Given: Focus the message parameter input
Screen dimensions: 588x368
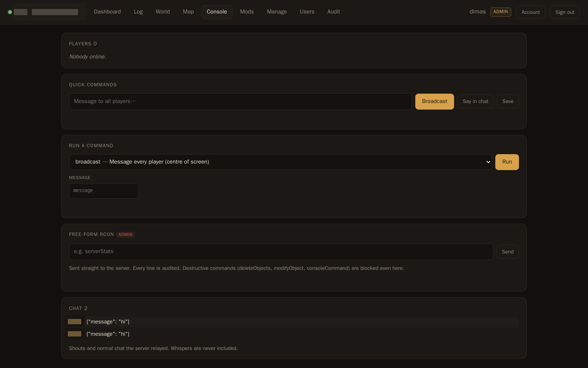Looking at the screenshot, I should [x=104, y=191].
